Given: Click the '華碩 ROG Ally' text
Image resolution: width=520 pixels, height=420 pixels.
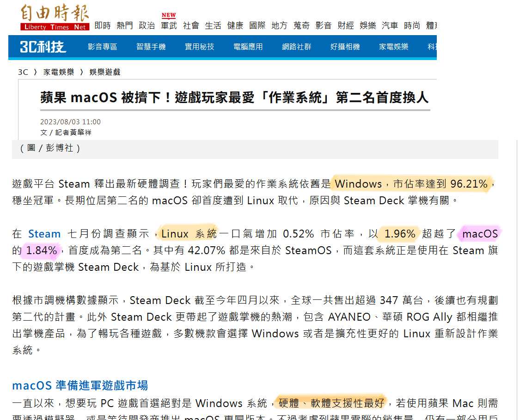Looking at the screenshot, I should 417,317.
